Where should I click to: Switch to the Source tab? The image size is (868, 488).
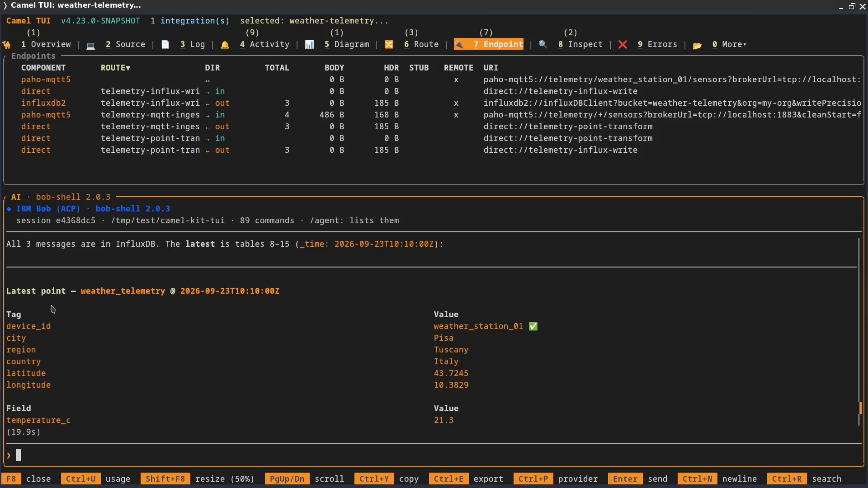tap(125, 44)
